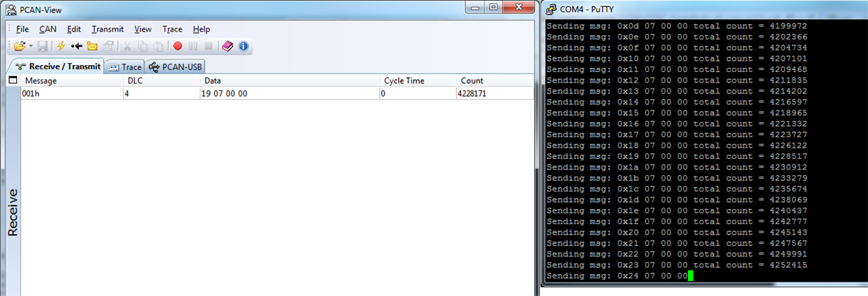The height and width of the screenshot is (296, 868).
Task: Select the 001h message row
Action: point(277,93)
